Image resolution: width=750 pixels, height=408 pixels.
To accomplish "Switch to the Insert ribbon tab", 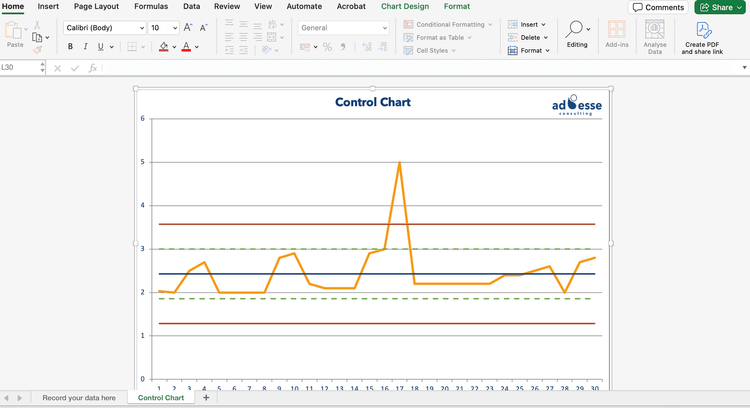I will coord(48,7).
